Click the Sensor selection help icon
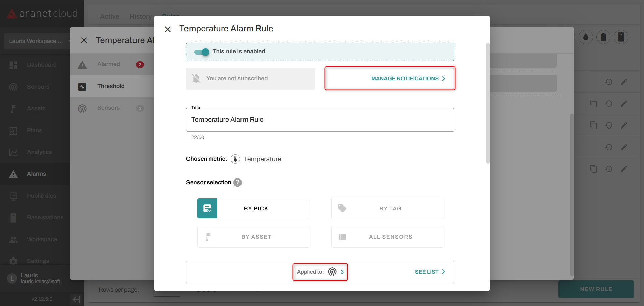Image resolution: width=644 pixels, height=306 pixels. pos(238,183)
